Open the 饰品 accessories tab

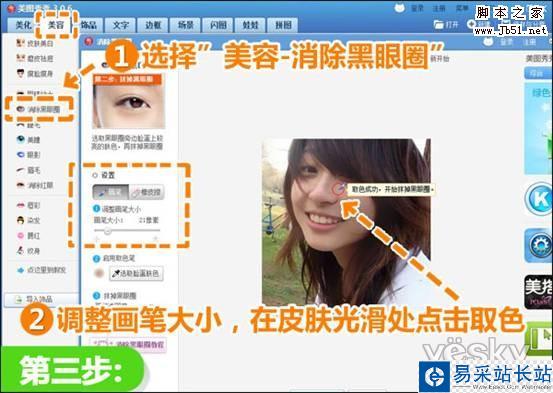pos(89,25)
